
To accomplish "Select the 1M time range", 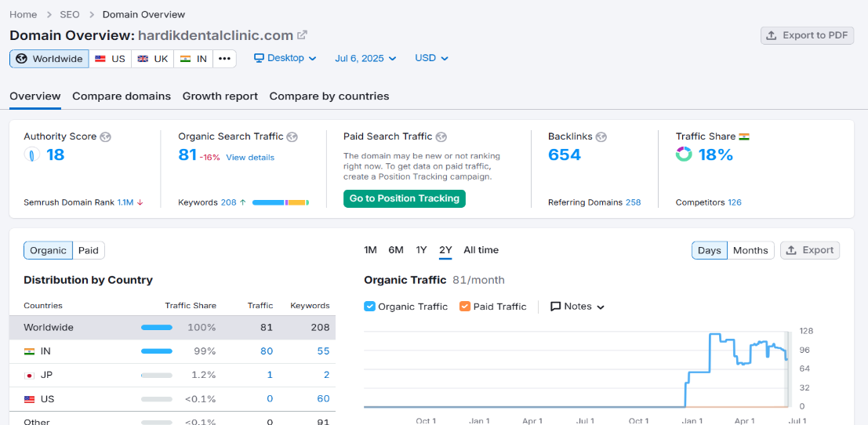I will click(370, 250).
